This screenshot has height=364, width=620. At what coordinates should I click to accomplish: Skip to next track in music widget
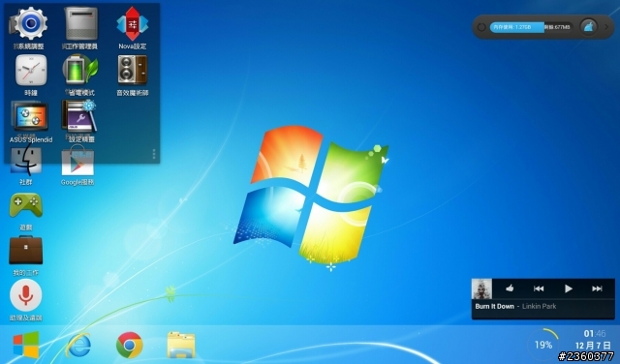click(597, 288)
